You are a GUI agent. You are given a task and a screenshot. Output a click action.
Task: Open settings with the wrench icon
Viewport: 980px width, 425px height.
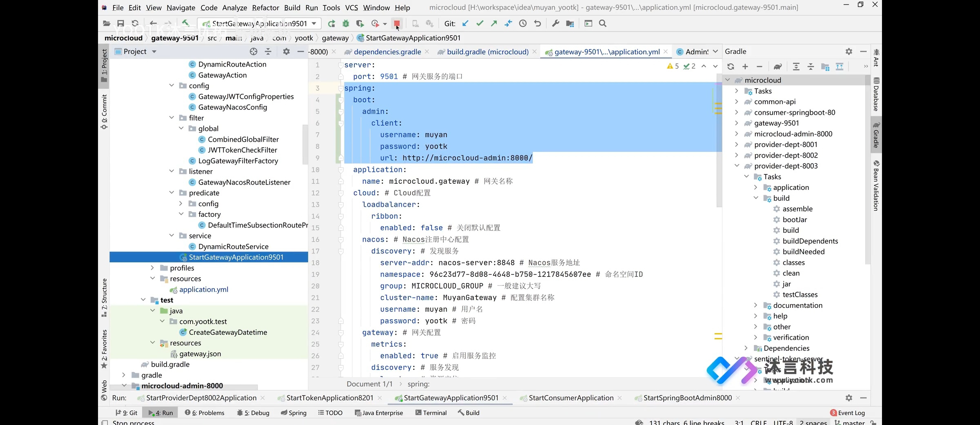click(x=555, y=24)
